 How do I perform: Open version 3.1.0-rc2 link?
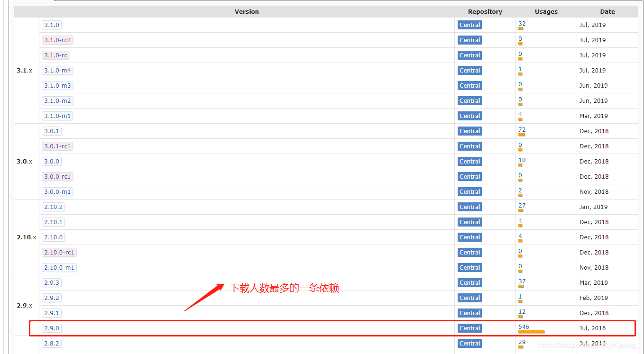[x=57, y=40]
